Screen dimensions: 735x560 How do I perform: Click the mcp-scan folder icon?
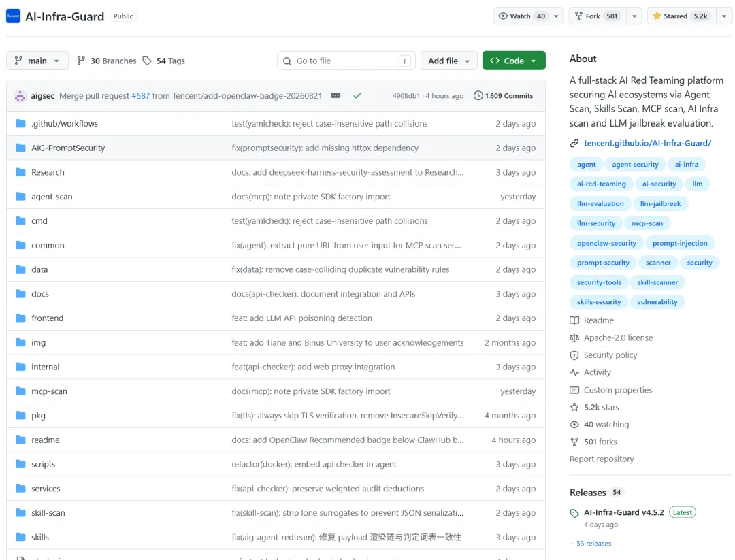point(20,391)
